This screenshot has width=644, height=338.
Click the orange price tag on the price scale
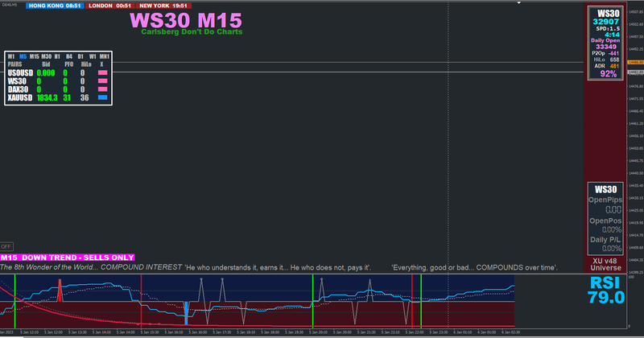coord(635,63)
